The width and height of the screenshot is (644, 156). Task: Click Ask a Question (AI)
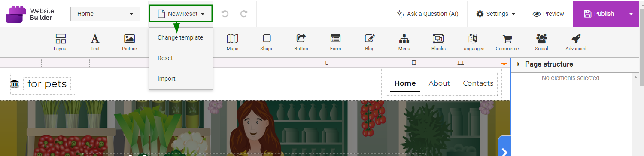427,14
